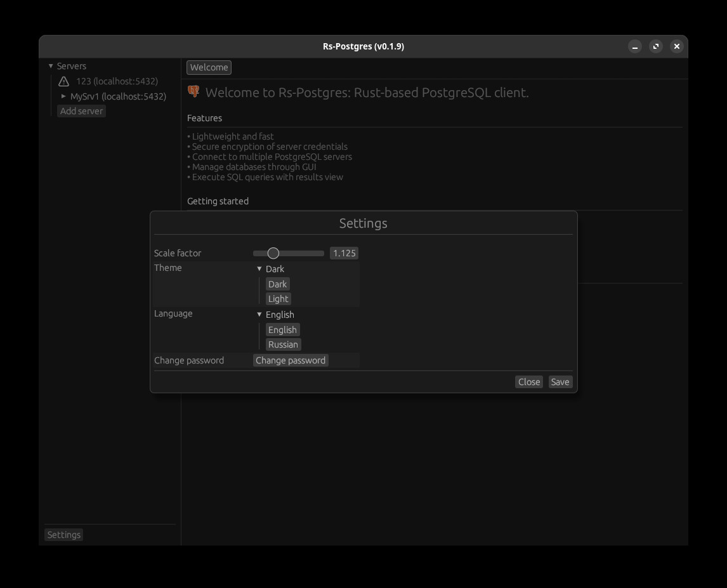Open the Welcome tab
727x588 pixels.
[209, 67]
